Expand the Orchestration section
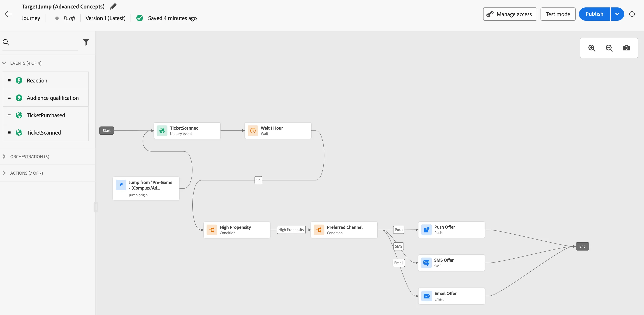Viewport: 644px width, 315px height. pyautogui.click(x=4, y=156)
